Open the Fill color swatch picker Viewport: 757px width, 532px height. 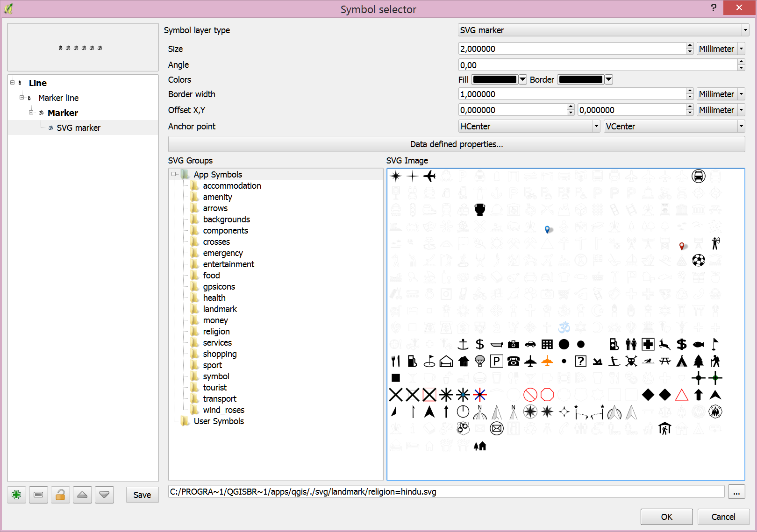pyautogui.click(x=495, y=80)
